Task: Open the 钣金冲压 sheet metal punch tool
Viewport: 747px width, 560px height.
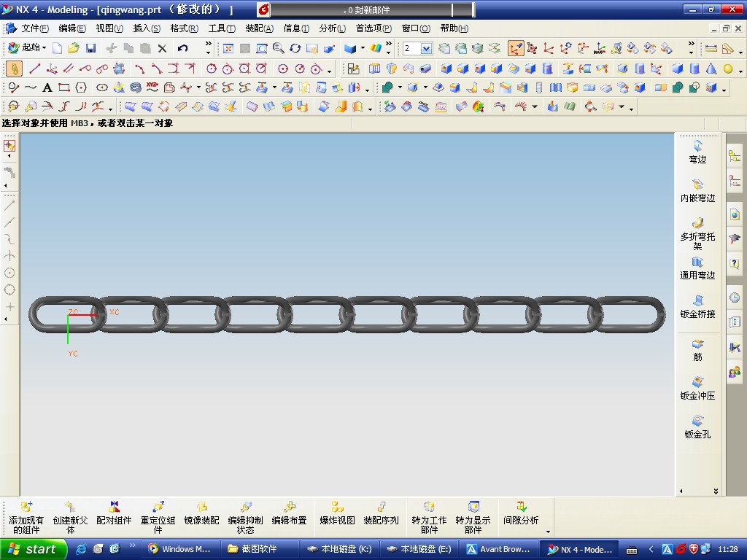Action: click(x=697, y=389)
